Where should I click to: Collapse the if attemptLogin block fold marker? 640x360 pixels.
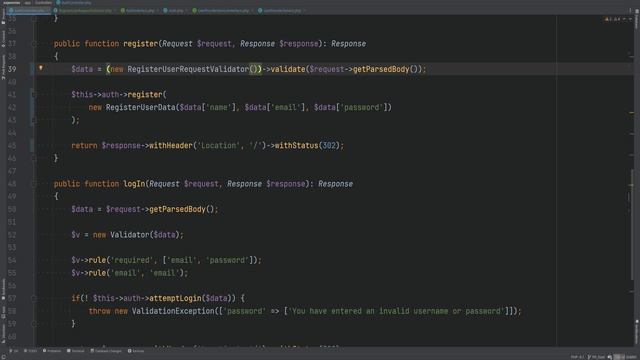point(34,298)
